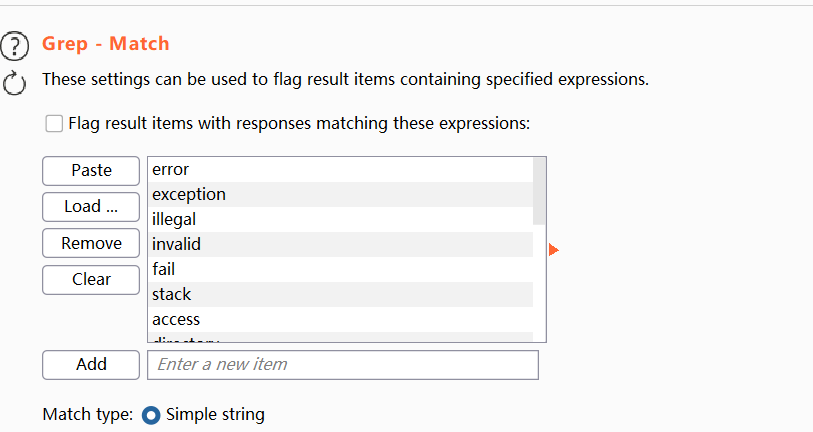Enable flag result items checkbox

coord(54,125)
